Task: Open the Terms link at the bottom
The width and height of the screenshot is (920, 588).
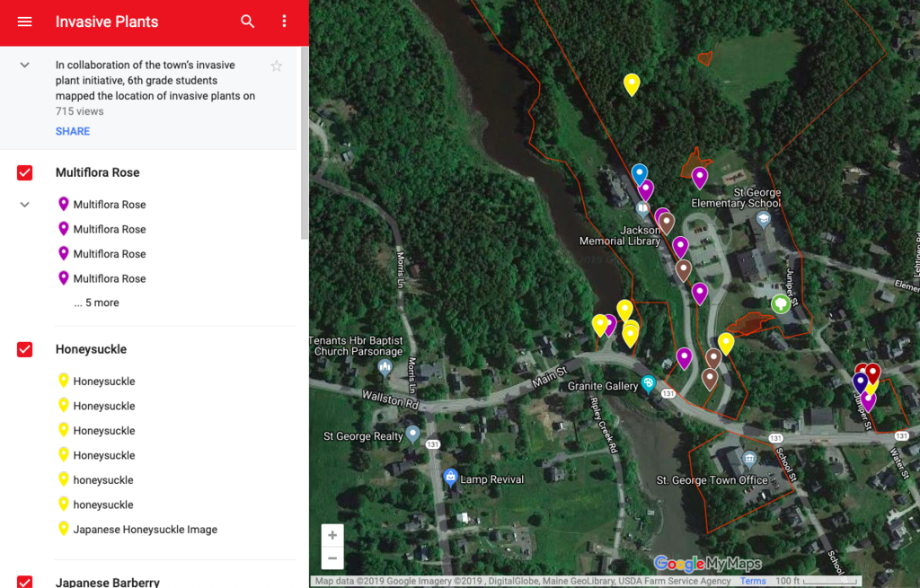Action: pyautogui.click(x=753, y=581)
